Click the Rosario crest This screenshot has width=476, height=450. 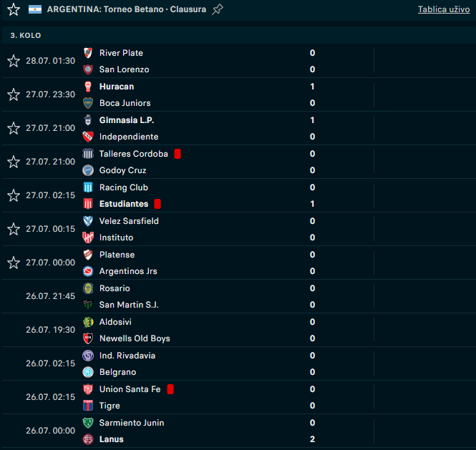pyautogui.click(x=88, y=288)
